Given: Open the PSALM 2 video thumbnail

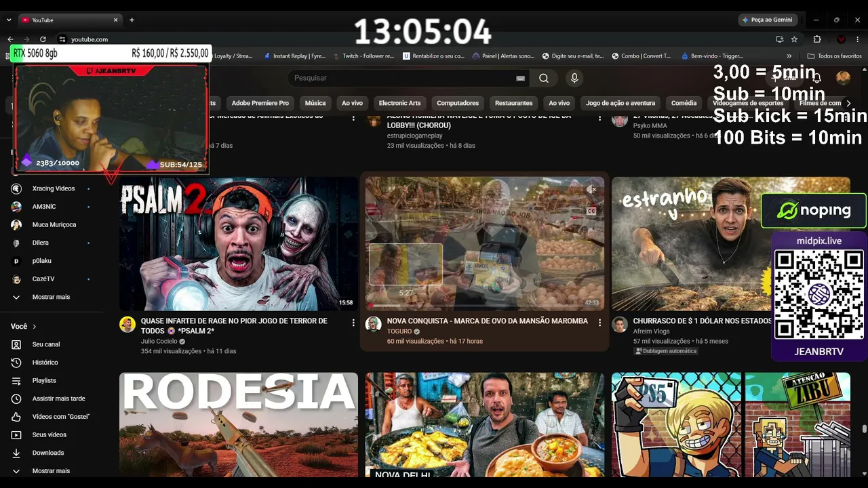Looking at the screenshot, I should point(239,244).
